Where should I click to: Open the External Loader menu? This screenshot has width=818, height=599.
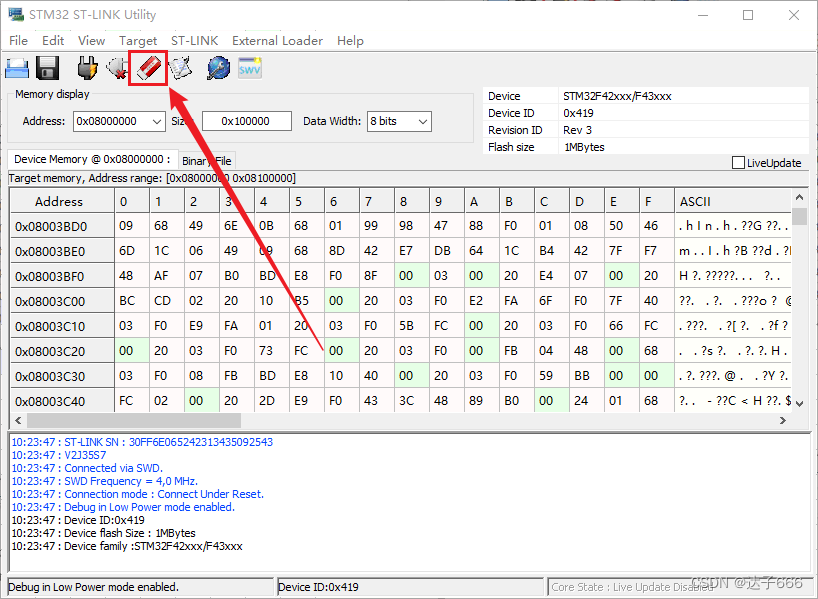(277, 41)
